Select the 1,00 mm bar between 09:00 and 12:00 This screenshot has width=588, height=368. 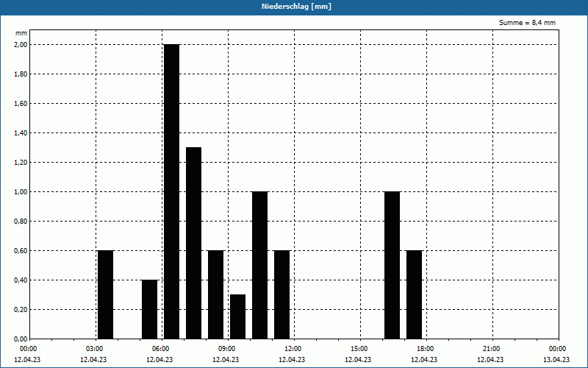pos(260,265)
